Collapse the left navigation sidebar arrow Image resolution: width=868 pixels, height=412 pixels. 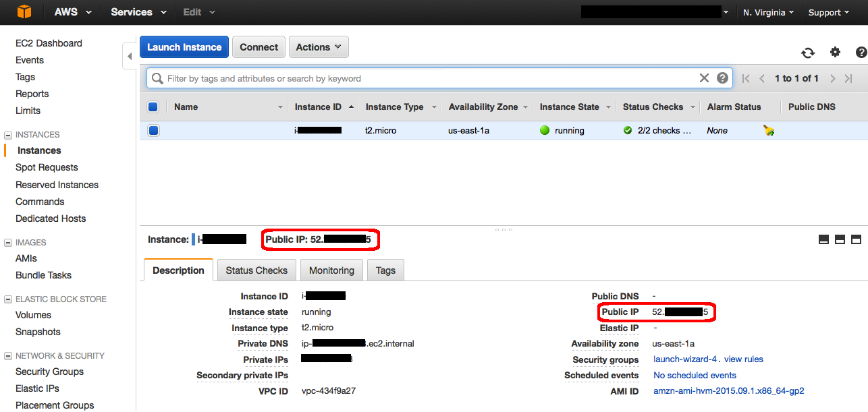coord(130,57)
